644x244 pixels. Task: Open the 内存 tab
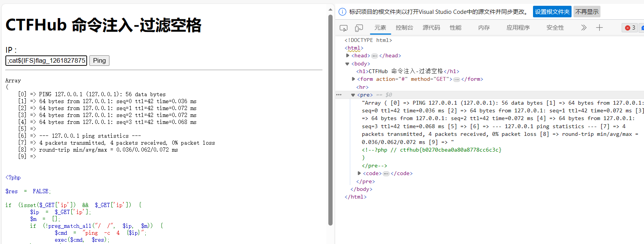click(x=484, y=28)
